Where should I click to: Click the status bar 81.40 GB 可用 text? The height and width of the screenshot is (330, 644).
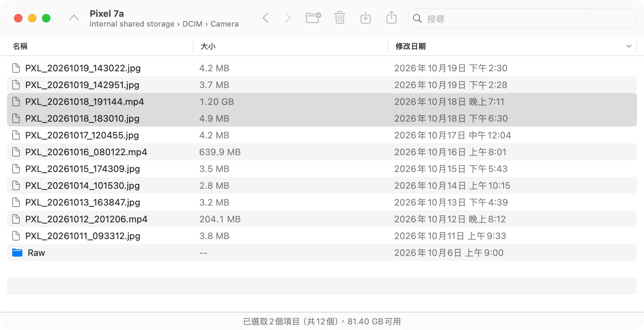coord(374,321)
